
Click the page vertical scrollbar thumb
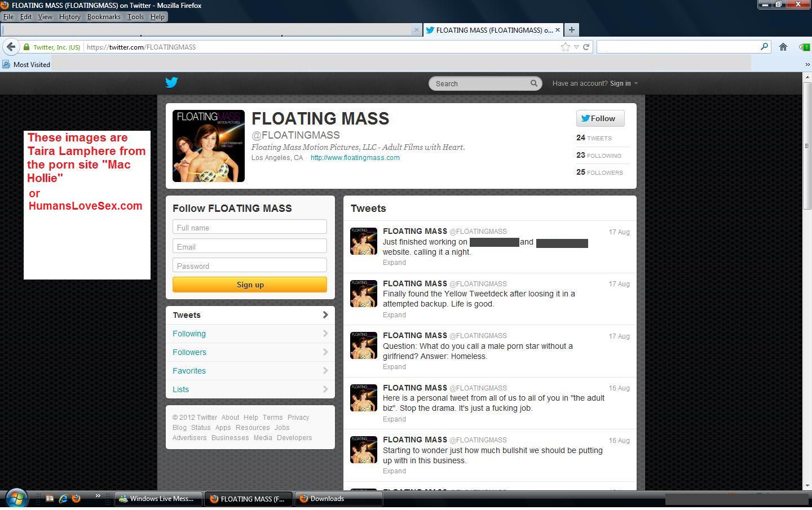(807, 145)
